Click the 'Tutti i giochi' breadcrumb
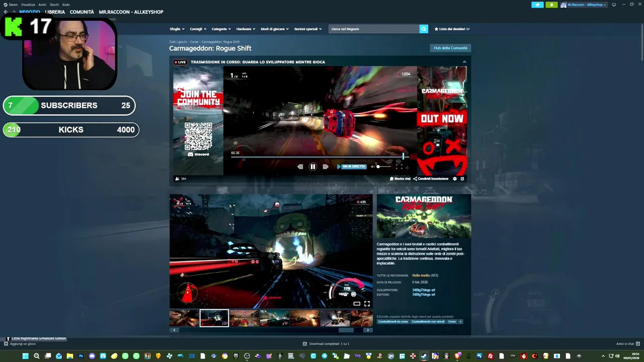 178,42
